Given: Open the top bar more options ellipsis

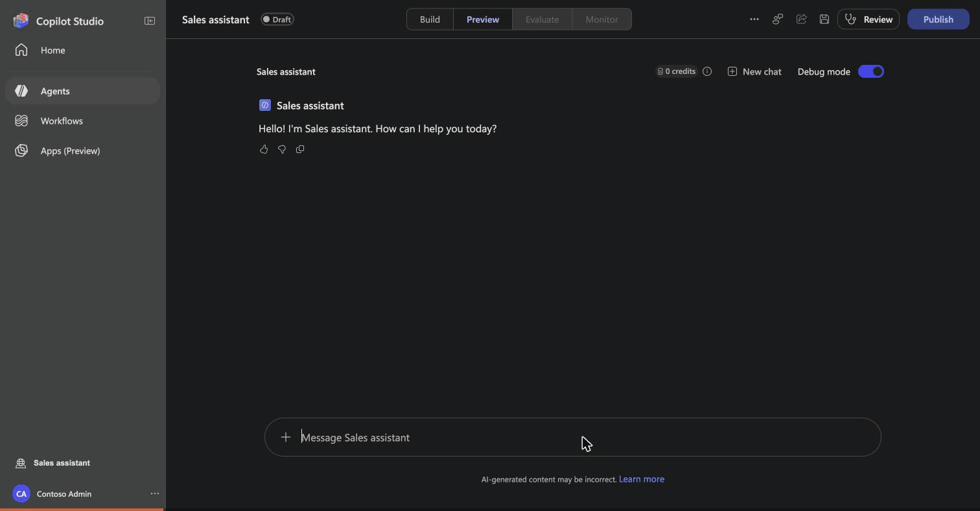Looking at the screenshot, I should [754, 19].
